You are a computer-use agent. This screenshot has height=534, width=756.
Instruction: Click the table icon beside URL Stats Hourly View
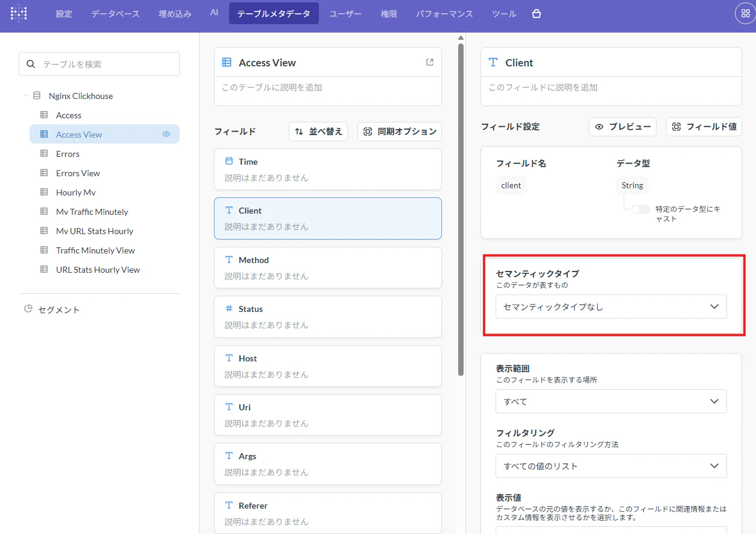[44, 269]
